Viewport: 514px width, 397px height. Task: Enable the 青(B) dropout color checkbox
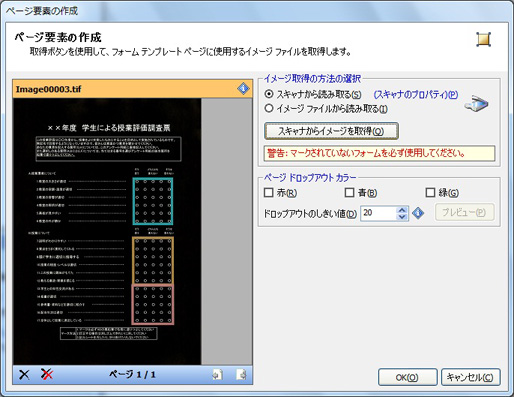pos(349,192)
